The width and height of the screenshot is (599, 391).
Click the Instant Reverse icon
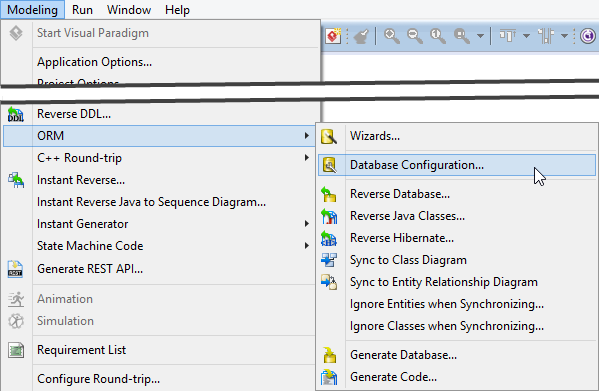coord(16,180)
